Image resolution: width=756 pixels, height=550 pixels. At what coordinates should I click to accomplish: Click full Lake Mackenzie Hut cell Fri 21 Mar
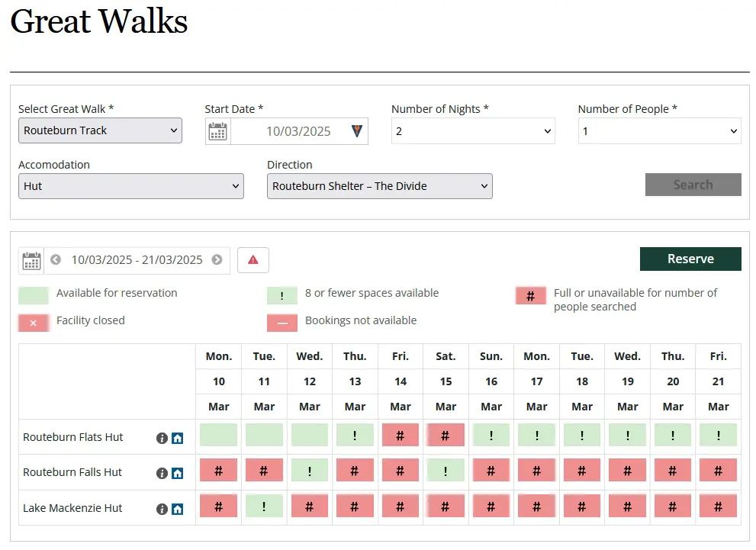tap(719, 506)
